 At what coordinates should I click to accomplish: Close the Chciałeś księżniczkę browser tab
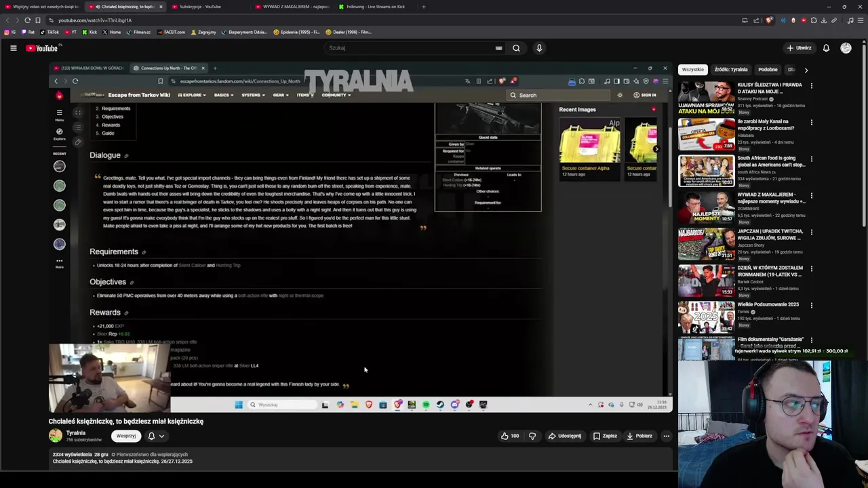161,7
